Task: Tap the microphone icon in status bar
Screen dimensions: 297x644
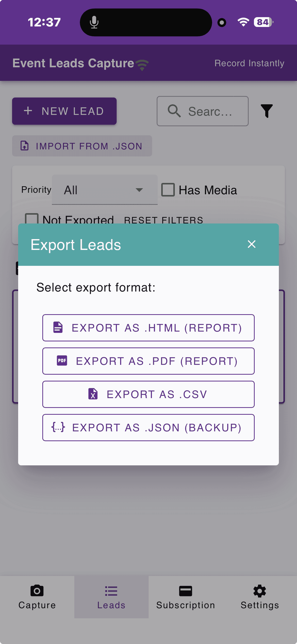Action: click(94, 22)
